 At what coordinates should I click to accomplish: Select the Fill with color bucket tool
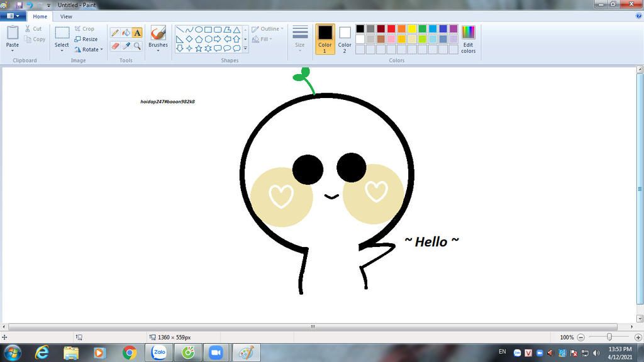(x=126, y=33)
